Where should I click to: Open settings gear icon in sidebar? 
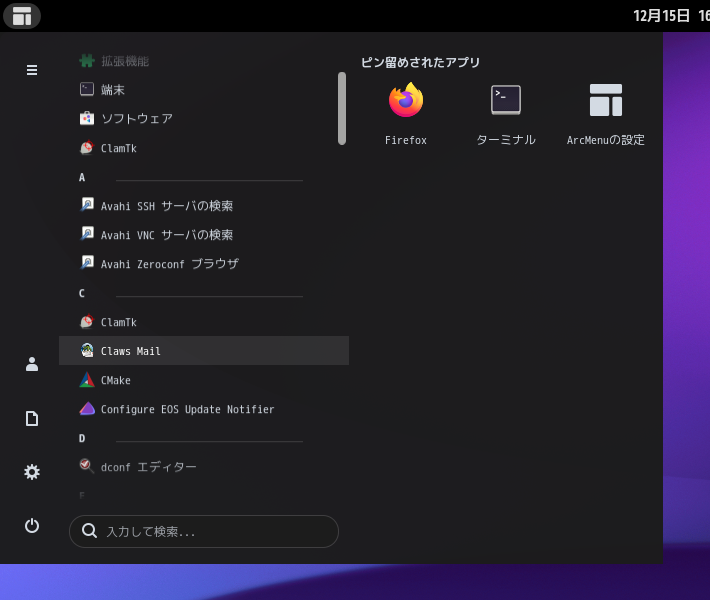32,472
